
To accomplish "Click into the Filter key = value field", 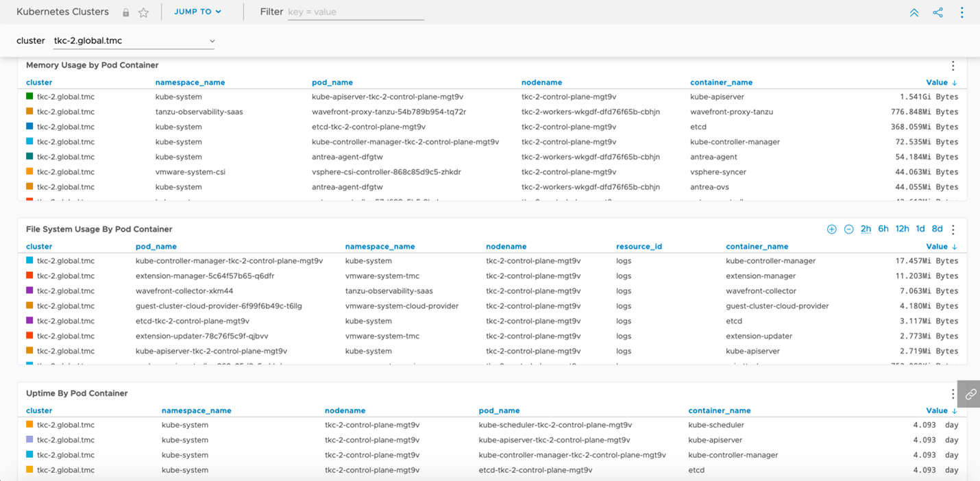I will tap(355, 12).
